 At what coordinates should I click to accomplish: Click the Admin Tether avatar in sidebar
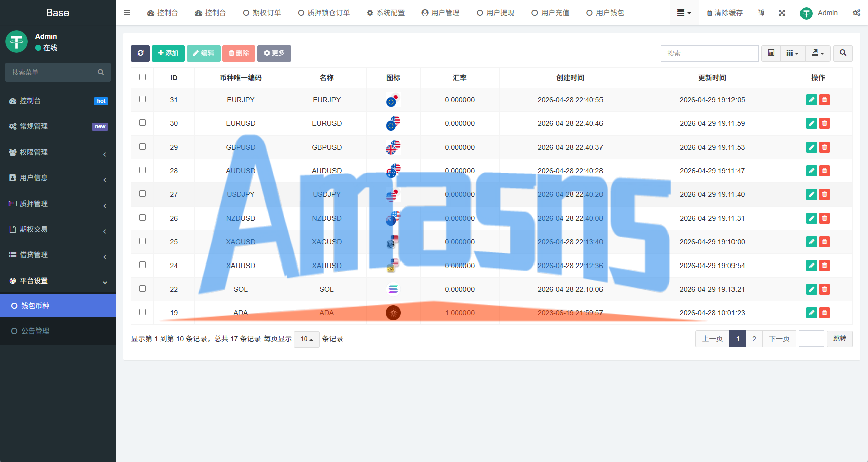(x=16, y=41)
